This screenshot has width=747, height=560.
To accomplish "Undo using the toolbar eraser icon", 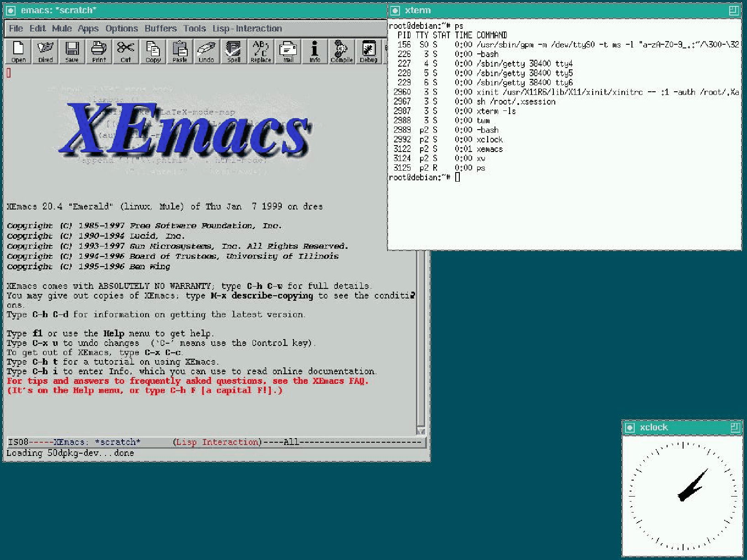I will [206, 51].
